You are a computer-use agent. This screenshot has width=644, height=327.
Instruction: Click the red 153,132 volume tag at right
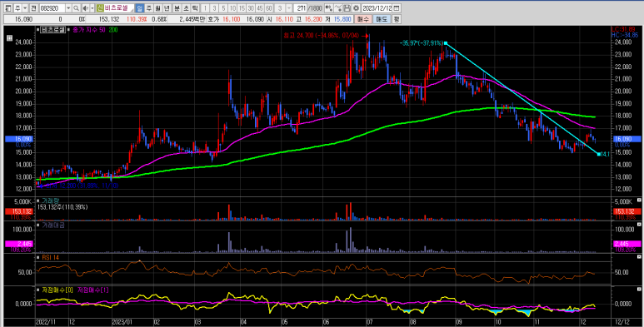click(627, 211)
